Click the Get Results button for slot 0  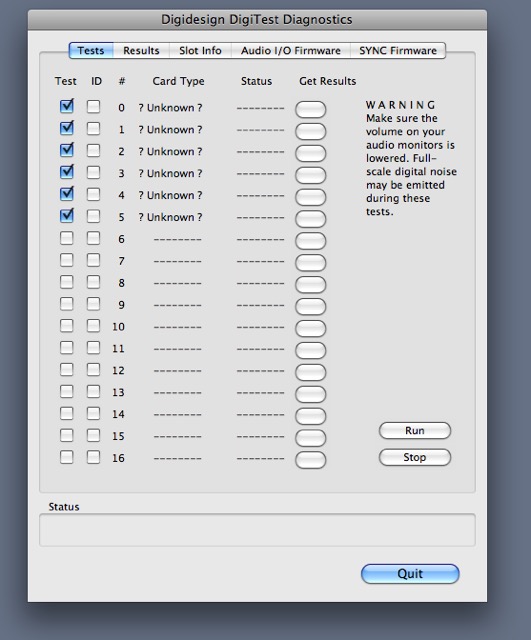coord(311,109)
